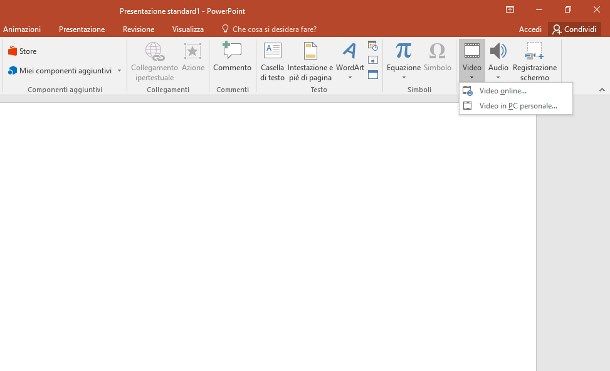Close the PowerPoint window
The height and width of the screenshot is (371, 610).
pos(596,10)
